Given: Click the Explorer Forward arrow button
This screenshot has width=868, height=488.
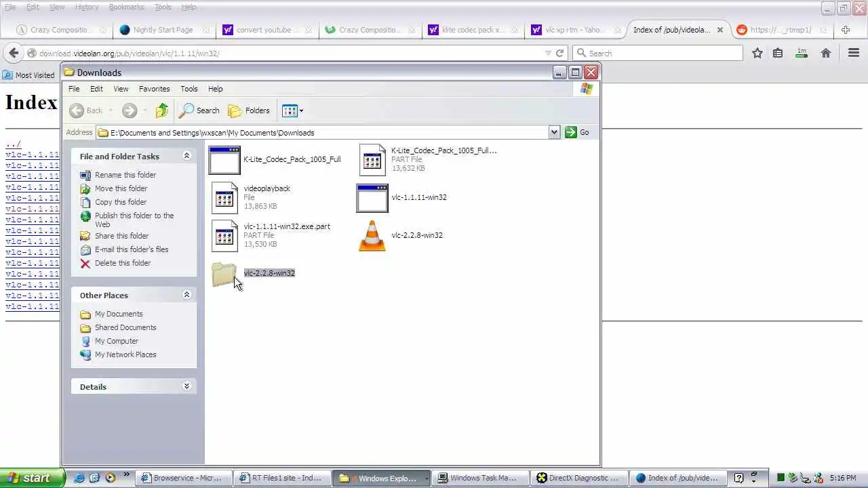Looking at the screenshot, I should pyautogui.click(x=130, y=110).
